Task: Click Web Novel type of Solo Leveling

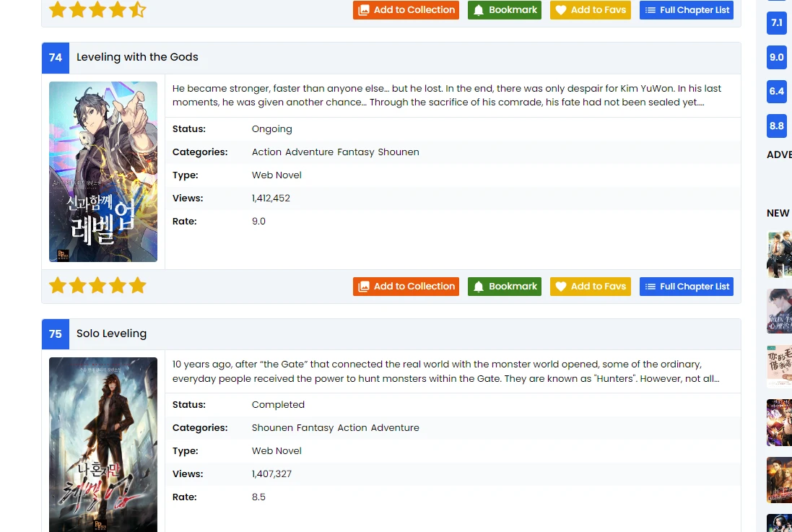Action: click(277, 451)
